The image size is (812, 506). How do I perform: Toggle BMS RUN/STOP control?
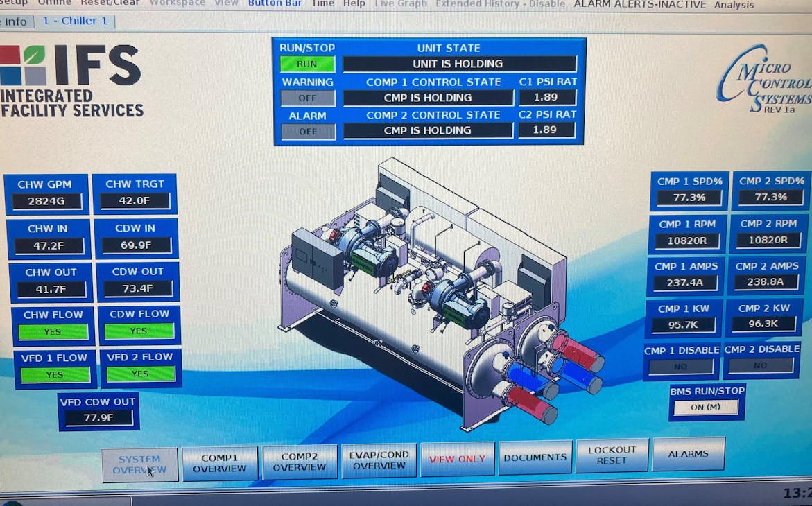706,408
